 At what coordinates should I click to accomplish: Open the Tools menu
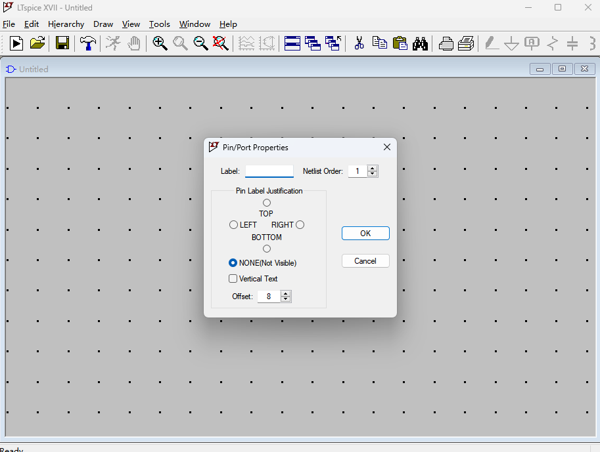click(x=159, y=24)
